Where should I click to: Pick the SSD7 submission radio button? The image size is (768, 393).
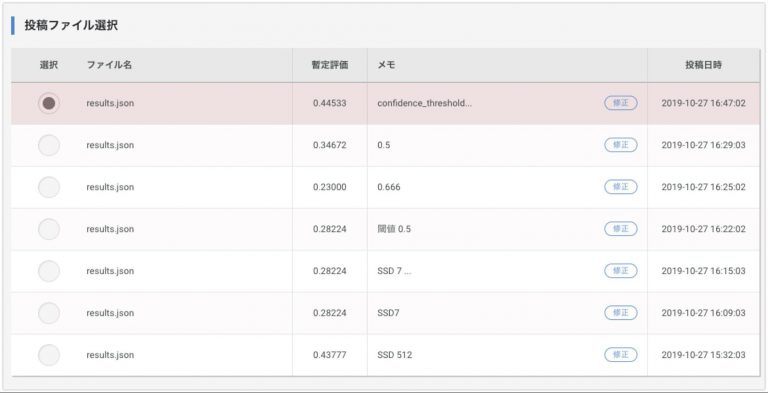(49, 313)
